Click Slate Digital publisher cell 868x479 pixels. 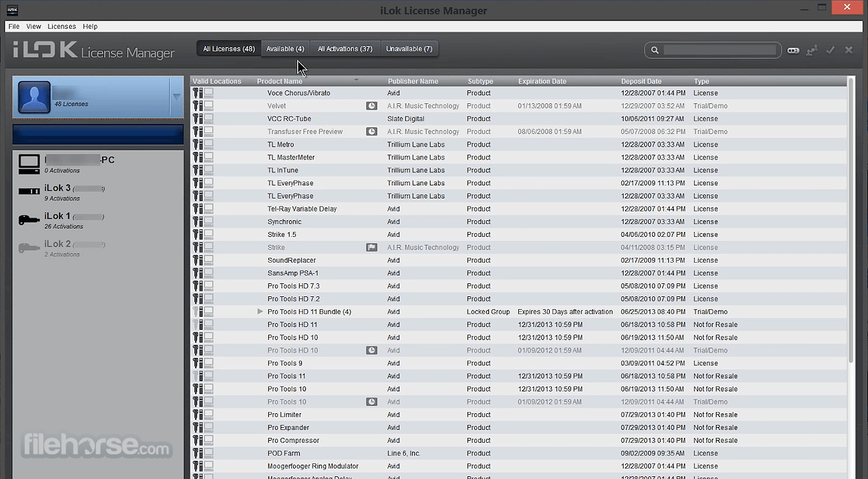(x=406, y=119)
